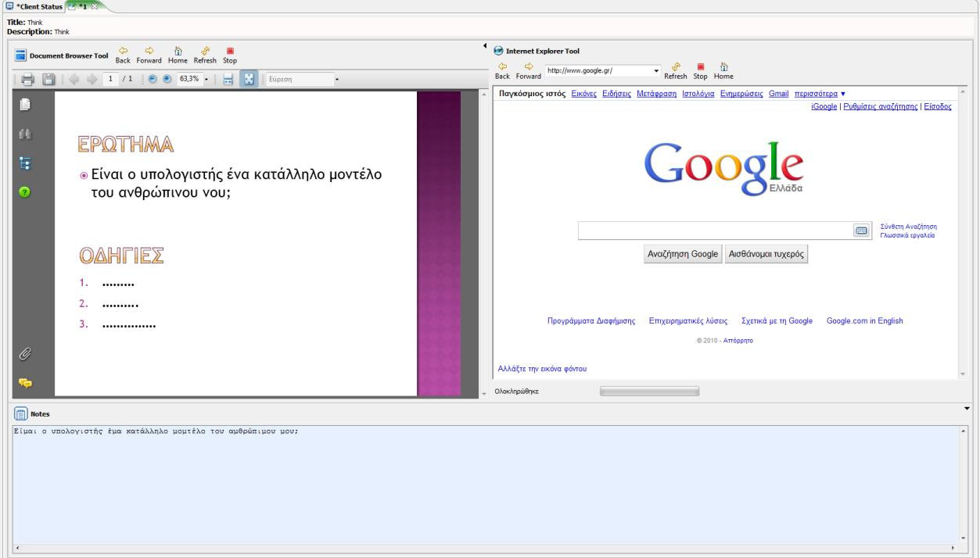Open Σύνθετη Αναζήτηση link
The width and height of the screenshot is (980, 558).
[909, 226]
